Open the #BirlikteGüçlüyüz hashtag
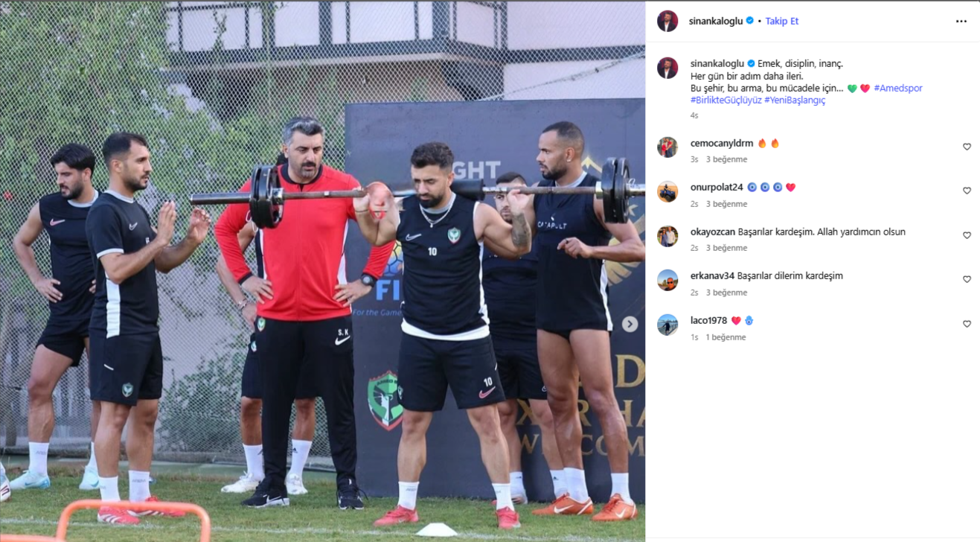This screenshot has width=980, height=542. (x=726, y=100)
